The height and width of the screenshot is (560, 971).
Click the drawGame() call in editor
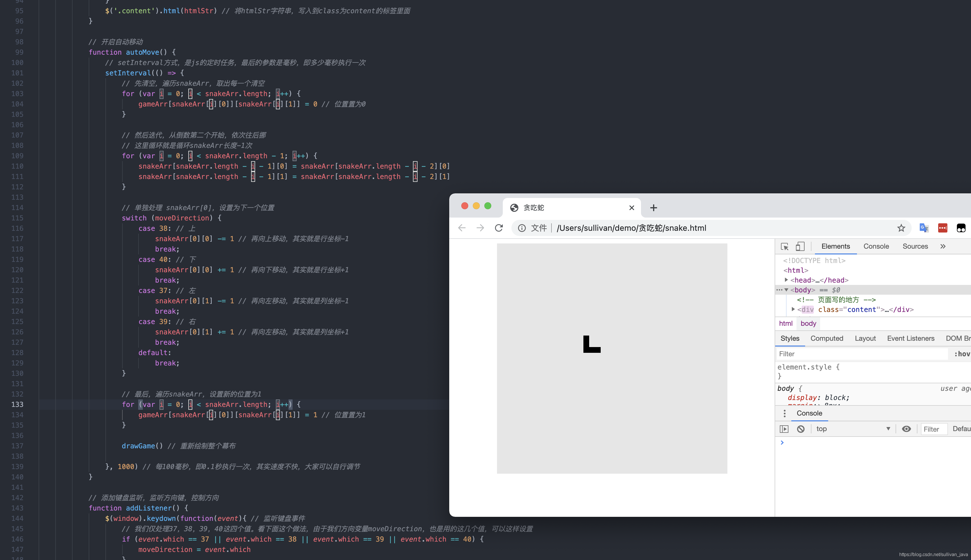pyautogui.click(x=143, y=446)
